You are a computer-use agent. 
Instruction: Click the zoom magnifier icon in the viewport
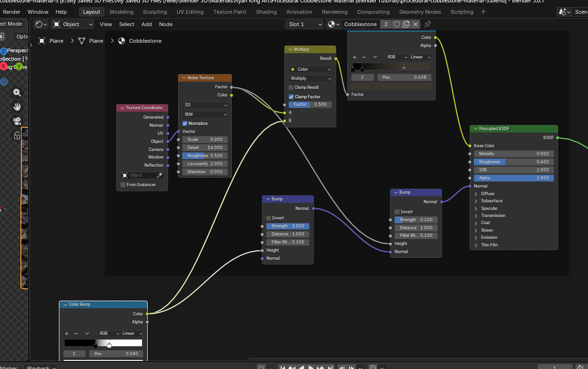tap(17, 93)
